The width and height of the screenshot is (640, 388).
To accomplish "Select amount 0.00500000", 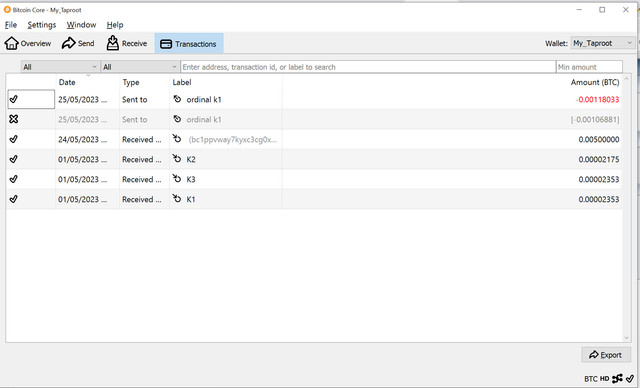I will [x=599, y=140].
